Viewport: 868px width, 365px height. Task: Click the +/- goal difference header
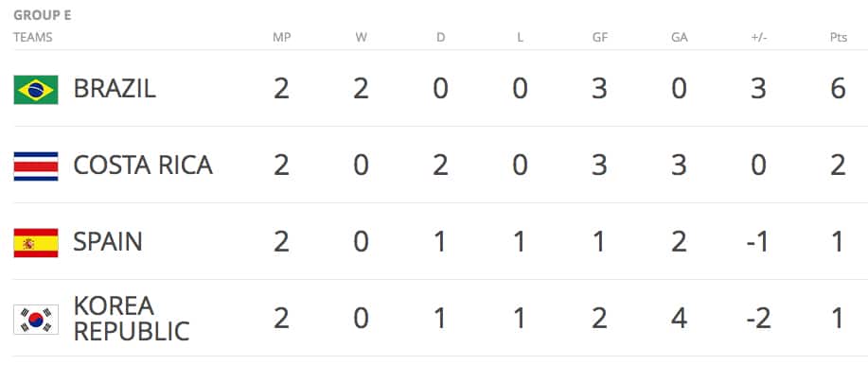click(759, 38)
